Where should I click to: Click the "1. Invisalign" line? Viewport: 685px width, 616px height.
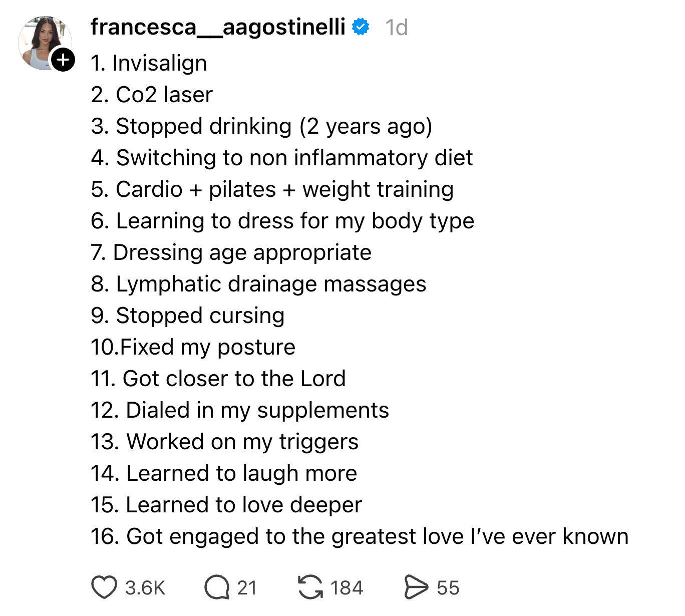pos(149,63)
